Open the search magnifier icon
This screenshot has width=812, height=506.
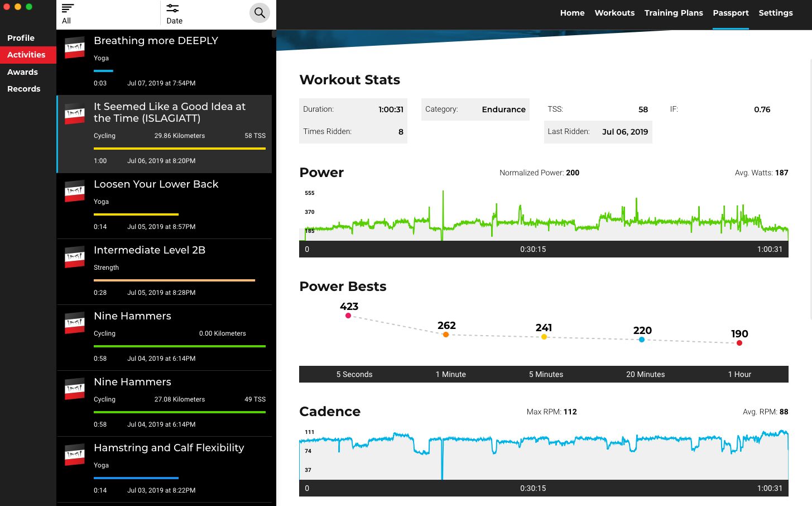(x=260, y=12)
